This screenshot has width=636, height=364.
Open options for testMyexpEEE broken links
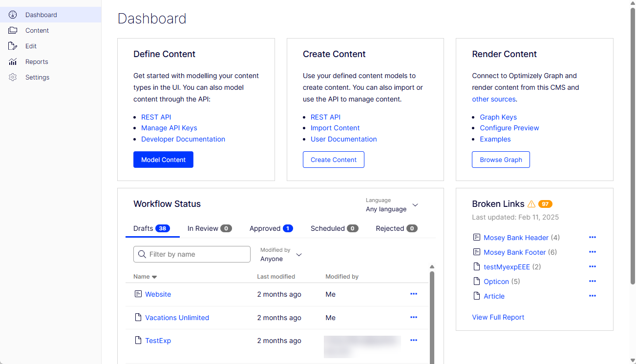coord(593,266)
